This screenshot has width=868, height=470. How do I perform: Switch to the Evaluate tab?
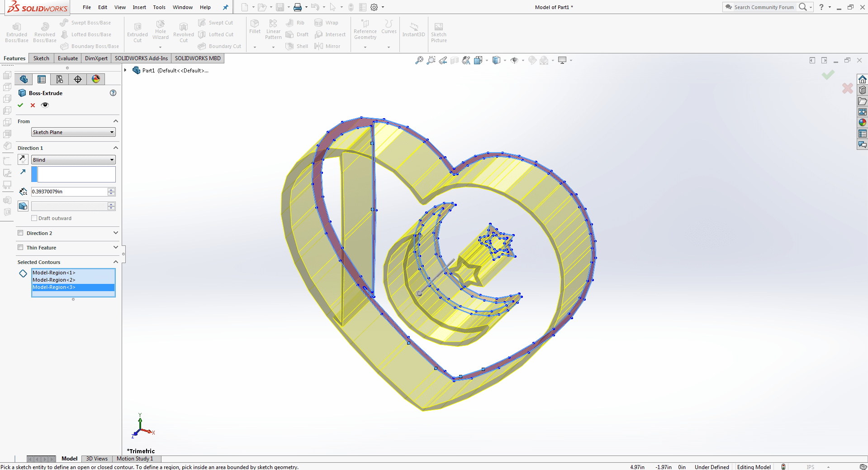[68, 58]
